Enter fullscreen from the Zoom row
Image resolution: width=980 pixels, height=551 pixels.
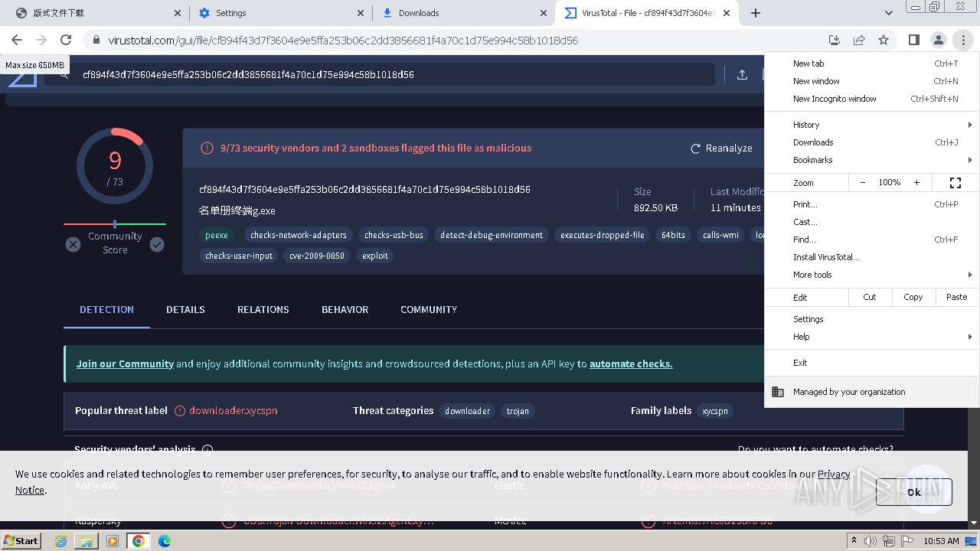[955, 183]
